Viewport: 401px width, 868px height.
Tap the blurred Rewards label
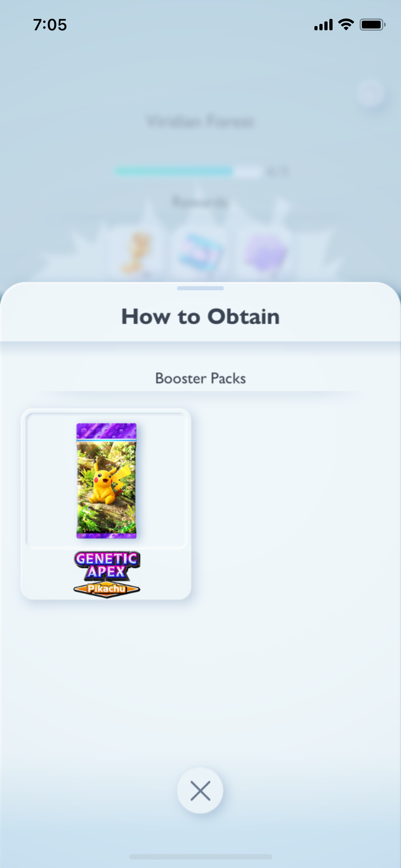pos(200,202)
